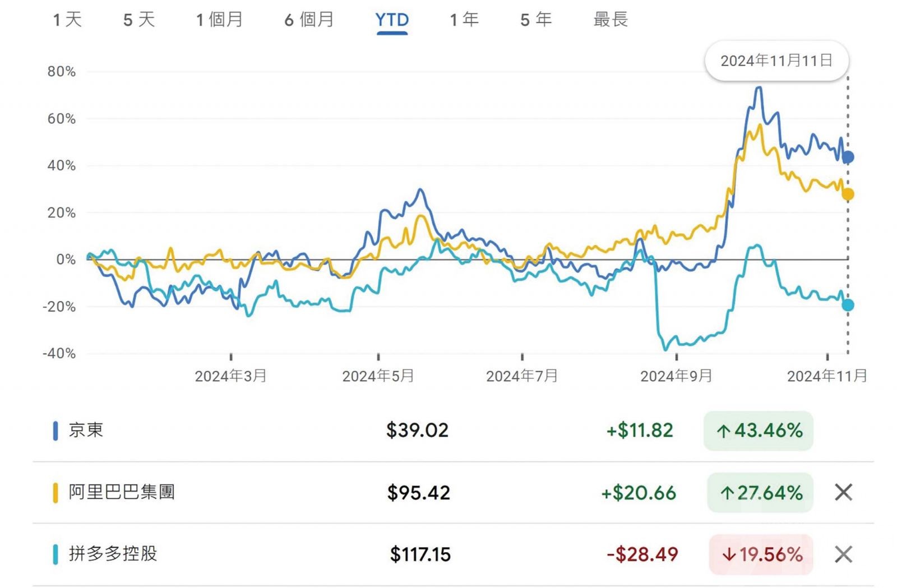897x588 pixels.
Task: Click the 2024年9月 axis label
Action: 676,376
